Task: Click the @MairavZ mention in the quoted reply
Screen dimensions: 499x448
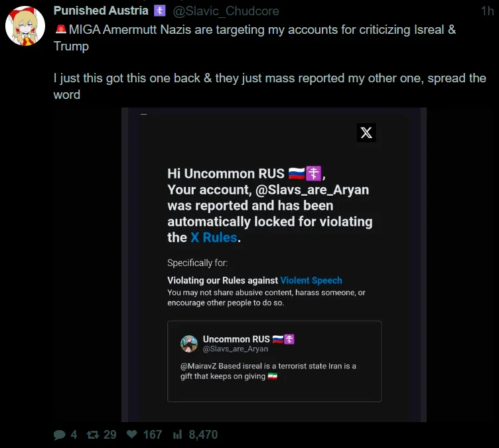Action: click(198, 366)
